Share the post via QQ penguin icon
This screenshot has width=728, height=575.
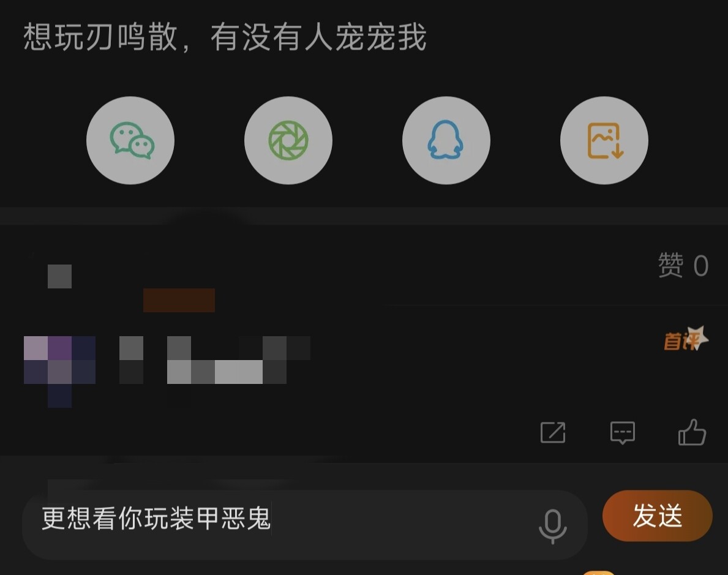pos(446,140)
